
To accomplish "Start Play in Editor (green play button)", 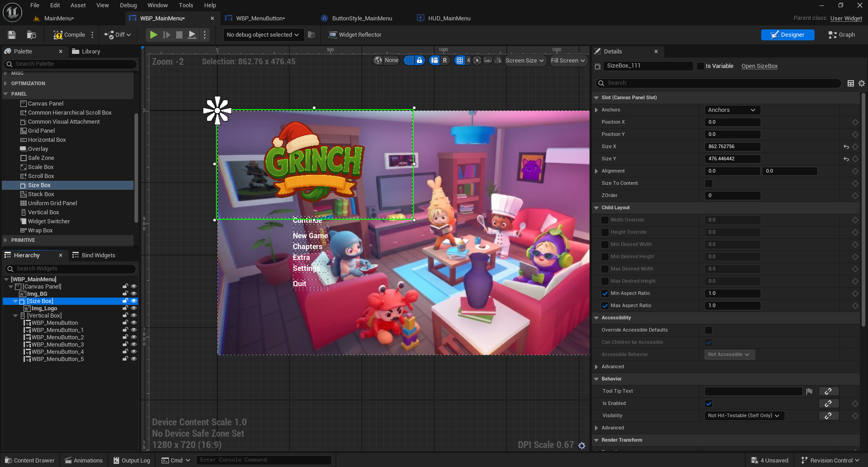I will click(x=154, y=35).
